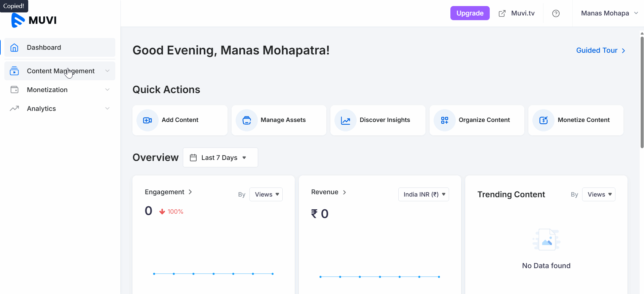Image resolution: width=644 pixels, height=294 pixels.
Task: Open the Manas Mohapa account menu
Action: pyautogui.click(x=609, y=13)
